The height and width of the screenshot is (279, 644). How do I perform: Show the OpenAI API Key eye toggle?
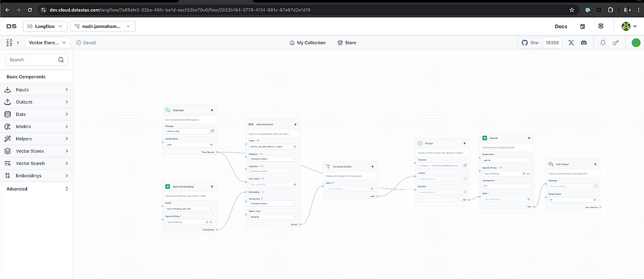(529, 174)
